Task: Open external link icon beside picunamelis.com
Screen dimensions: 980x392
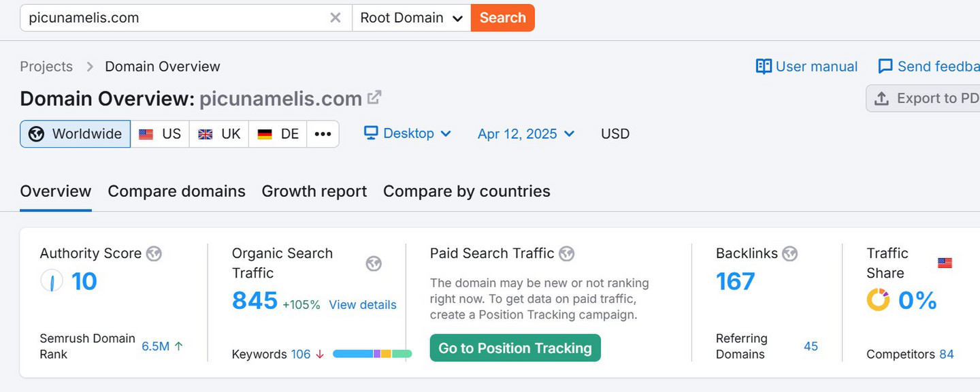Action: (374, 98)
